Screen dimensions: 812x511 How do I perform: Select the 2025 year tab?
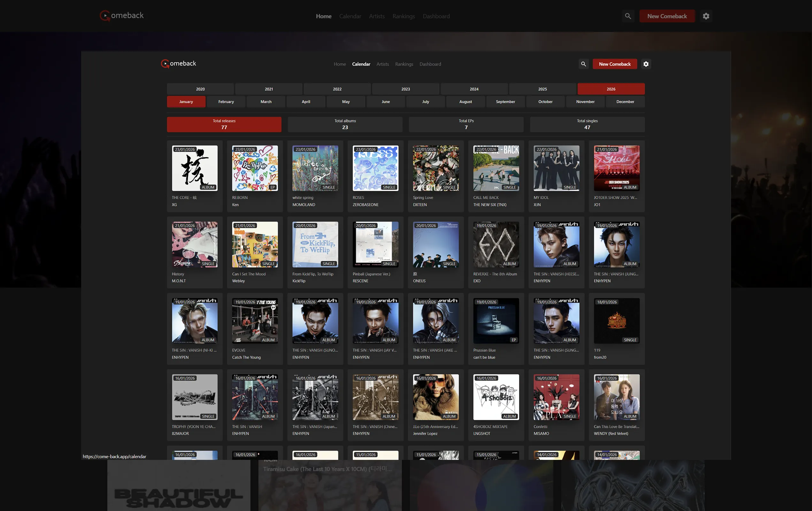[x=542, y=89]
